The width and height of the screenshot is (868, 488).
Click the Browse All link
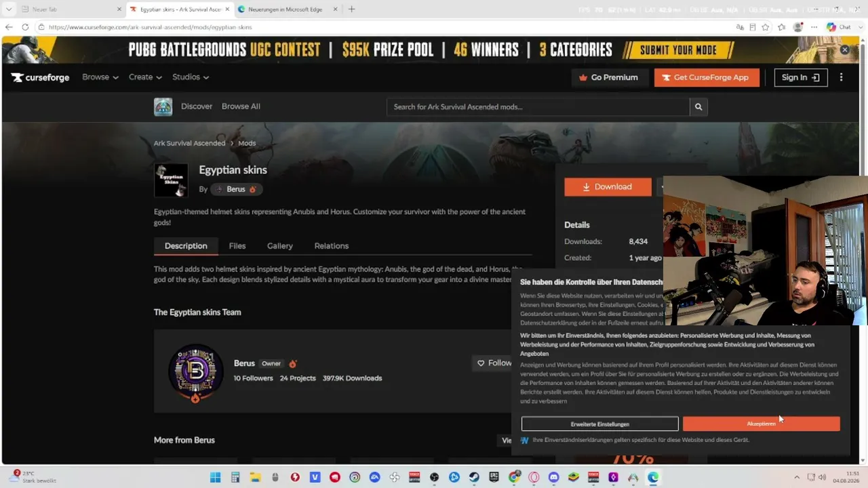[241, 106]
